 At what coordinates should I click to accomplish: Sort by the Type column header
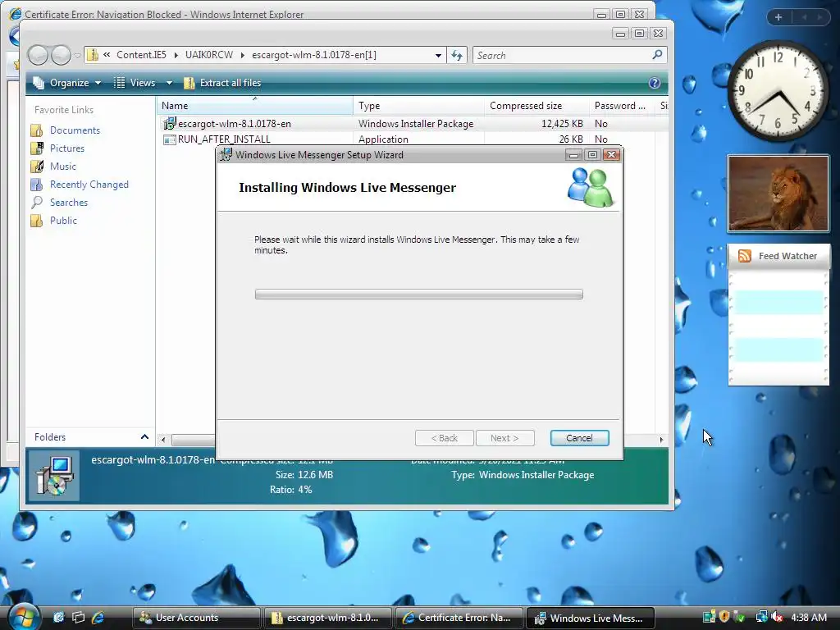(x=419, y=106)
